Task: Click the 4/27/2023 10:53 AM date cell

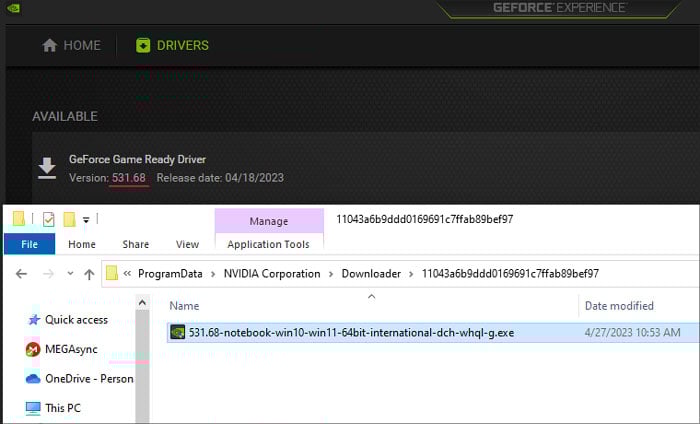Action: pos(633,333)
